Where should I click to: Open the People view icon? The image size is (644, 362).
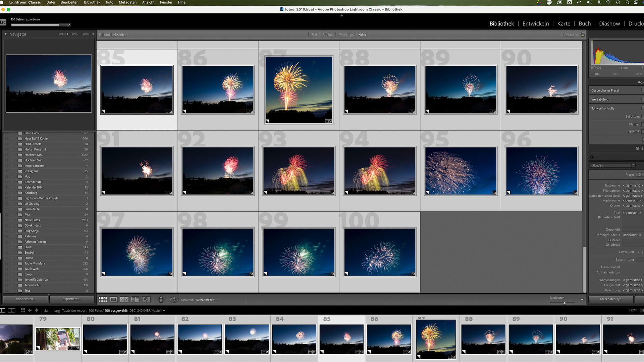tap(146, 299)
